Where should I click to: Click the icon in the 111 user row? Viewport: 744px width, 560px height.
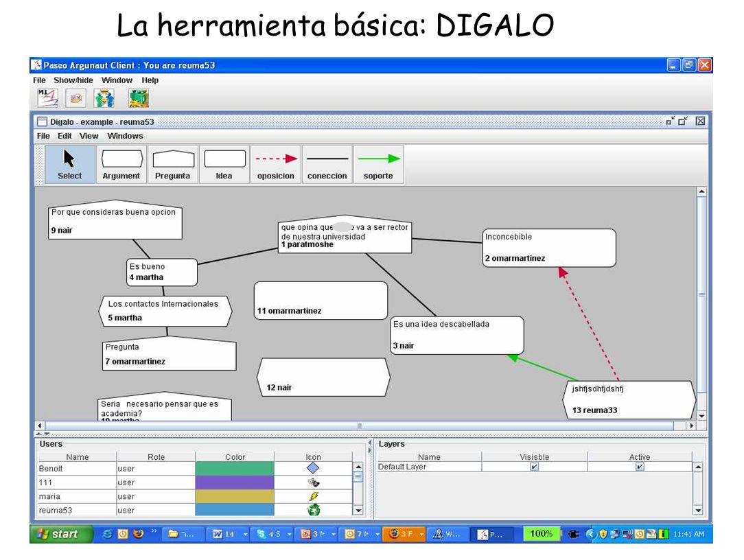point(313,482)
